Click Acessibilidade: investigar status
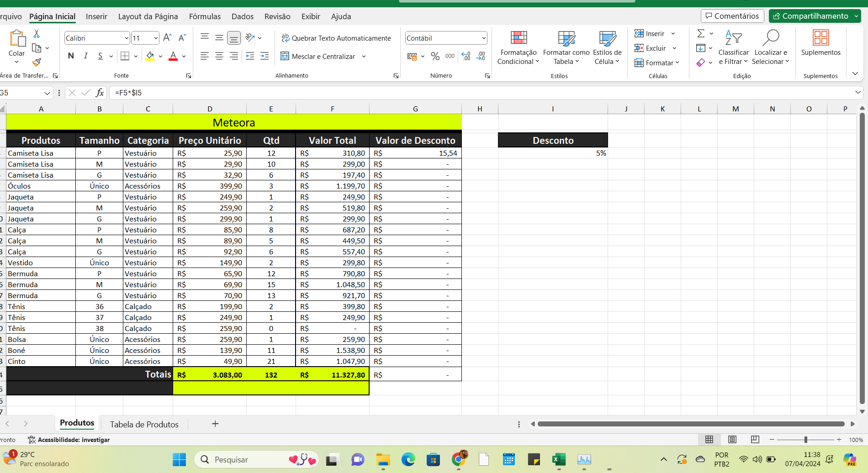Image resolution: width=868 pixels, height=473 pixels. tap(69, 440)
